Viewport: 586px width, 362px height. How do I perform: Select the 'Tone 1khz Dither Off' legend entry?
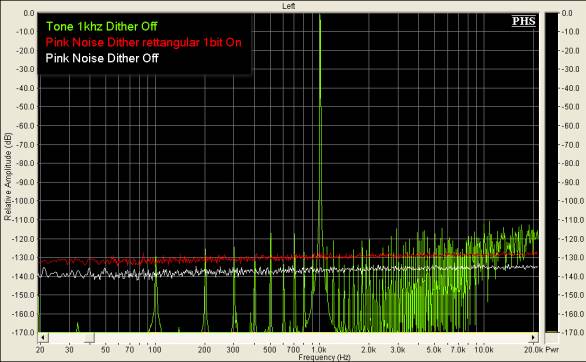click(101, 26)
